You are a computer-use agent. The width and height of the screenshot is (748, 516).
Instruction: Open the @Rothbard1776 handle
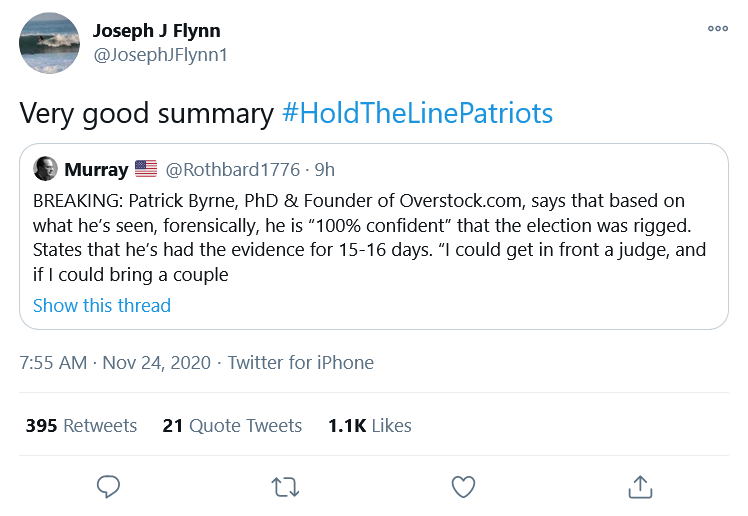(233, 170)
